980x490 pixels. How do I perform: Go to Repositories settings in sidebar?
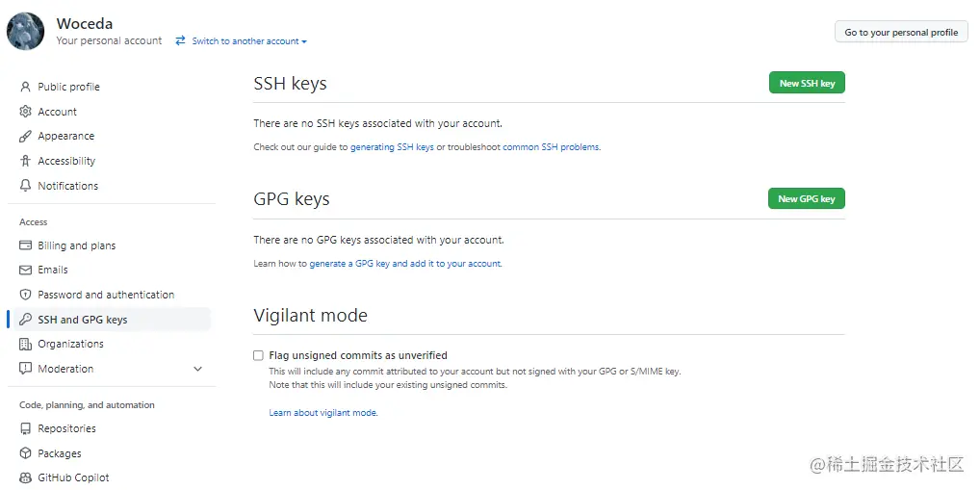(x=66, y=428)
